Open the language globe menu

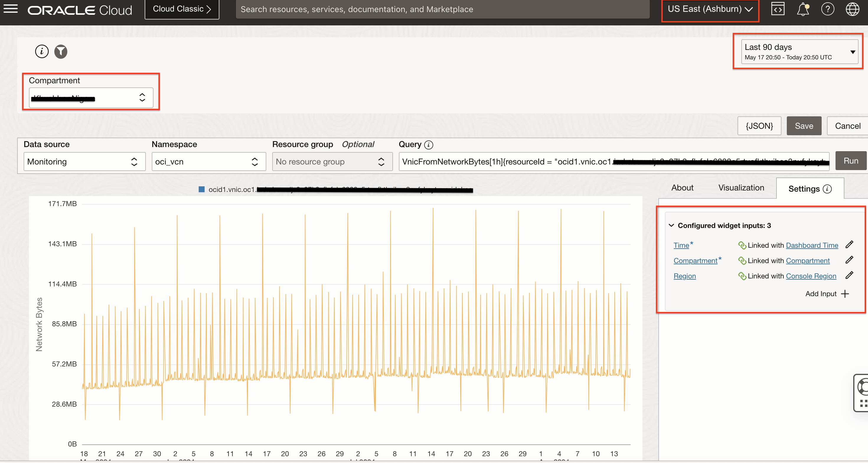pyautogui.click(x=852, y=9)
